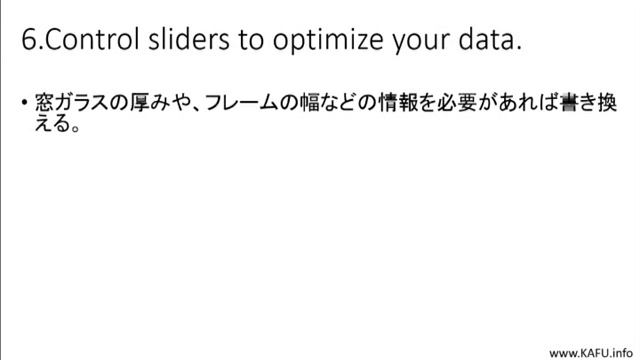The image size is (640, 360).
Task: Click the word "to" in the title
Action: pos(251,40)
